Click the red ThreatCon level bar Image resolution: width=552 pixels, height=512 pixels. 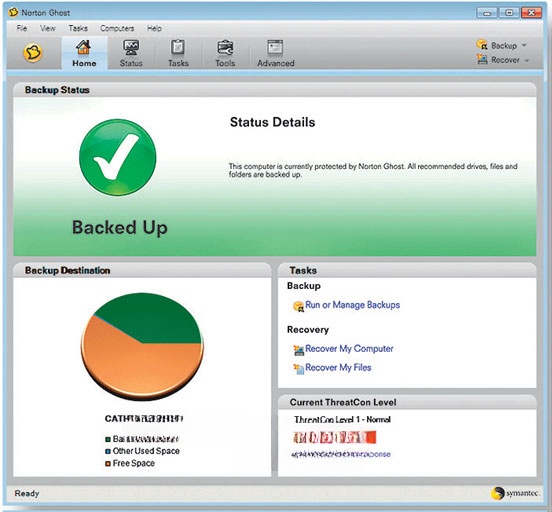pos(335,437)
